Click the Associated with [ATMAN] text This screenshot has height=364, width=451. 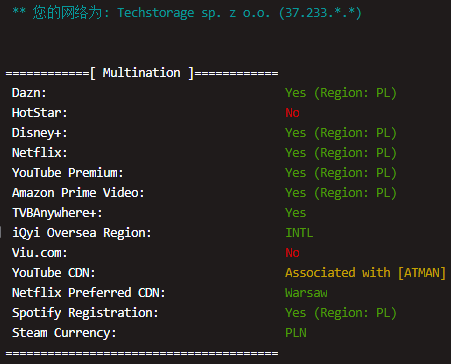click(365, 273)
